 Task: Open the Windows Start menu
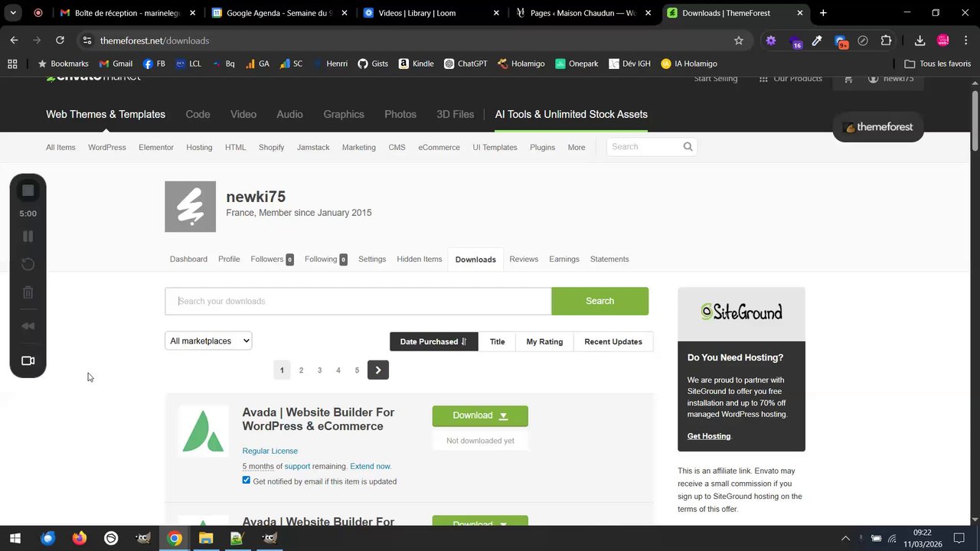[15, 539]
